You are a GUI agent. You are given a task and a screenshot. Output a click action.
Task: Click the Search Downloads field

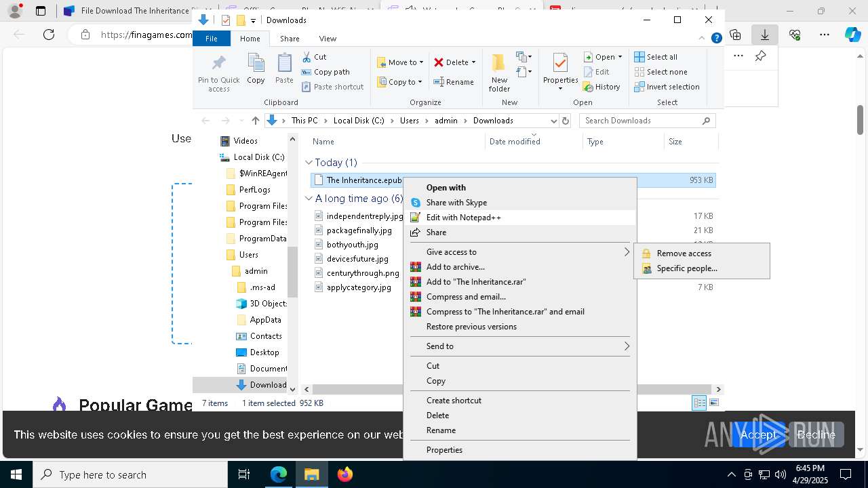click(647, 121)
